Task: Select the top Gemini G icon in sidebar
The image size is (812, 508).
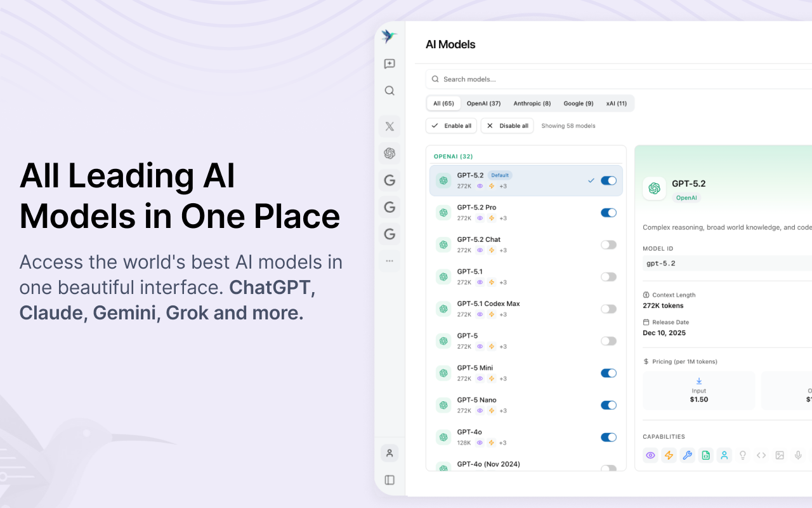Action: (x=389, y=180)
